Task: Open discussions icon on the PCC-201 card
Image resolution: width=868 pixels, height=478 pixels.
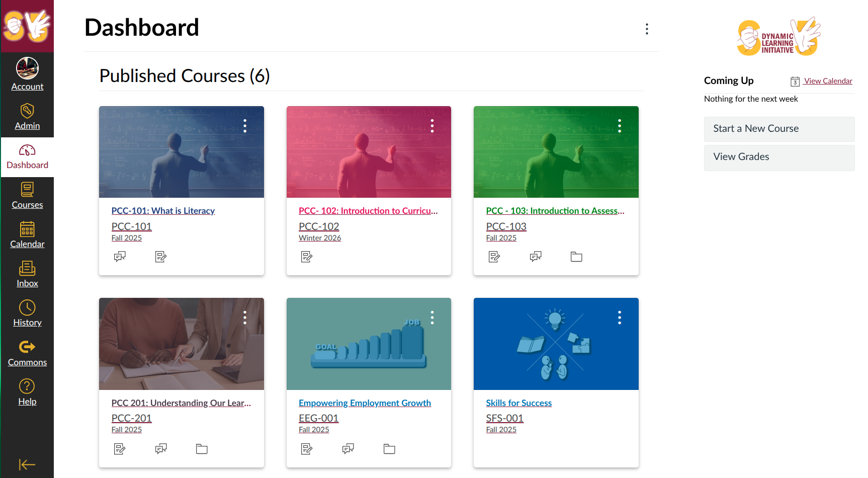Action: pyautogui.click(x=161, y=449)
